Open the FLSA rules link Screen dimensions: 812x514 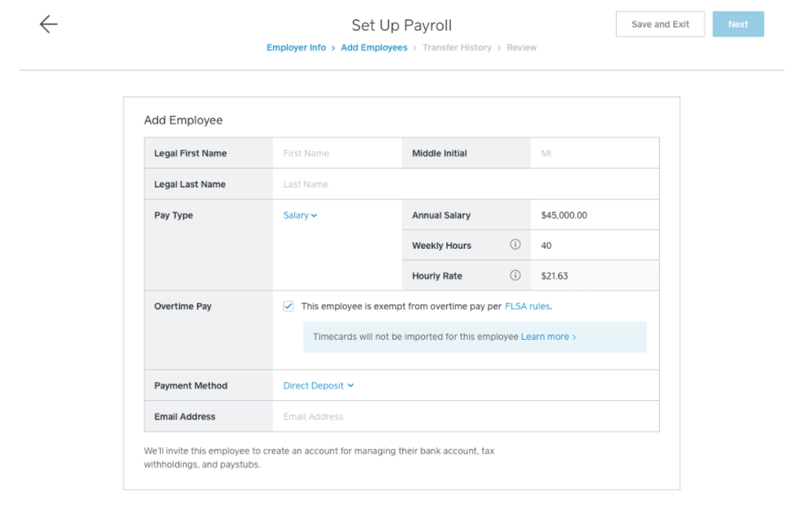tap(527, 307)
